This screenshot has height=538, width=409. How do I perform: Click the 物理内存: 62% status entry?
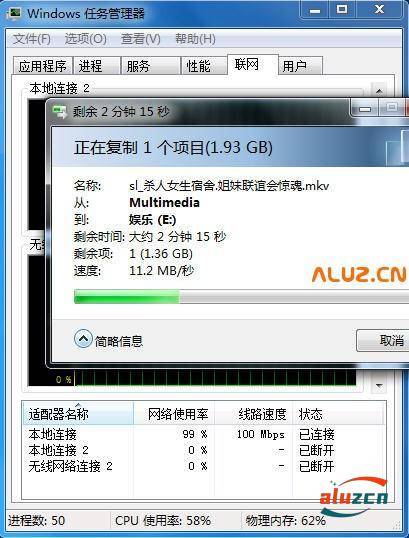(285, 521)
